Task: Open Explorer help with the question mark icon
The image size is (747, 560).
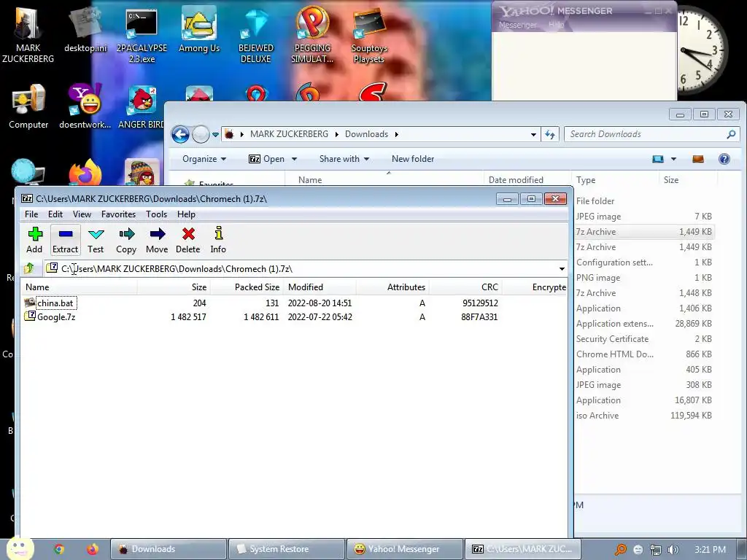Action: coord(724,159)
